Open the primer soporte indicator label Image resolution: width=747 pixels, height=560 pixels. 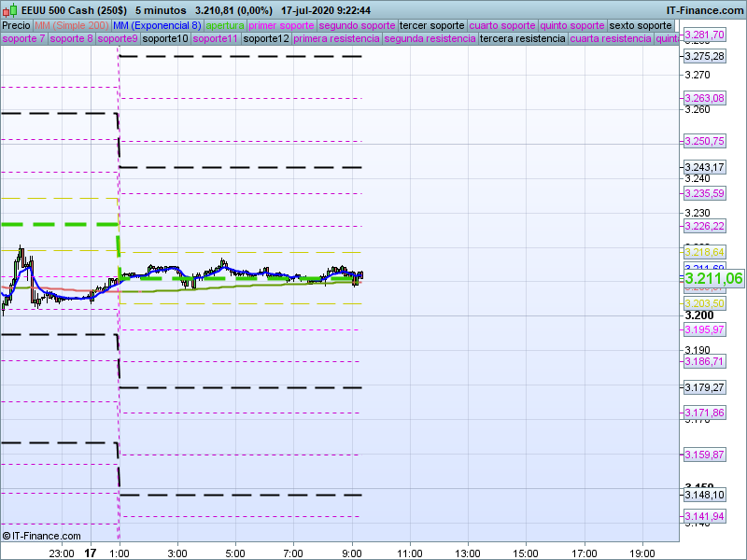282,25
